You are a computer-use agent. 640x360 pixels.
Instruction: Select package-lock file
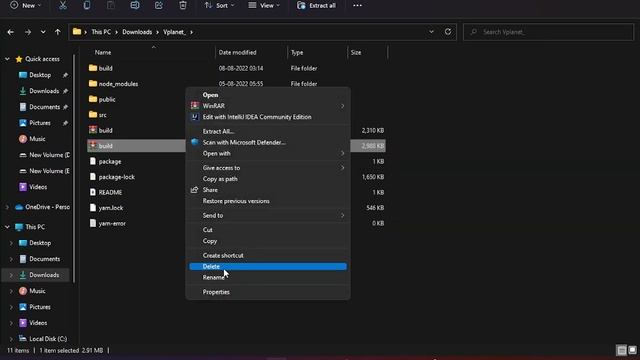[x=117, y=177]
